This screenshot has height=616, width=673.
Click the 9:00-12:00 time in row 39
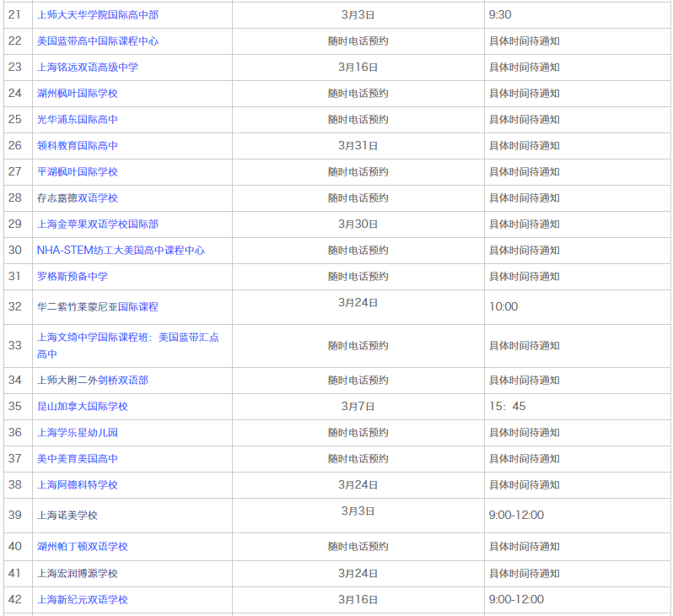pyautogui.click(x=516, y=515)
